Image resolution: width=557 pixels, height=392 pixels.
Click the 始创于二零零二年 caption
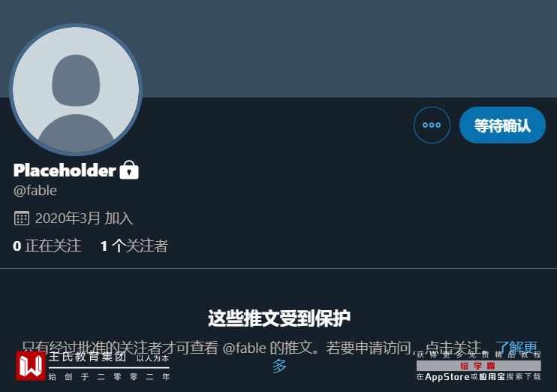click(x=109, y=377)
